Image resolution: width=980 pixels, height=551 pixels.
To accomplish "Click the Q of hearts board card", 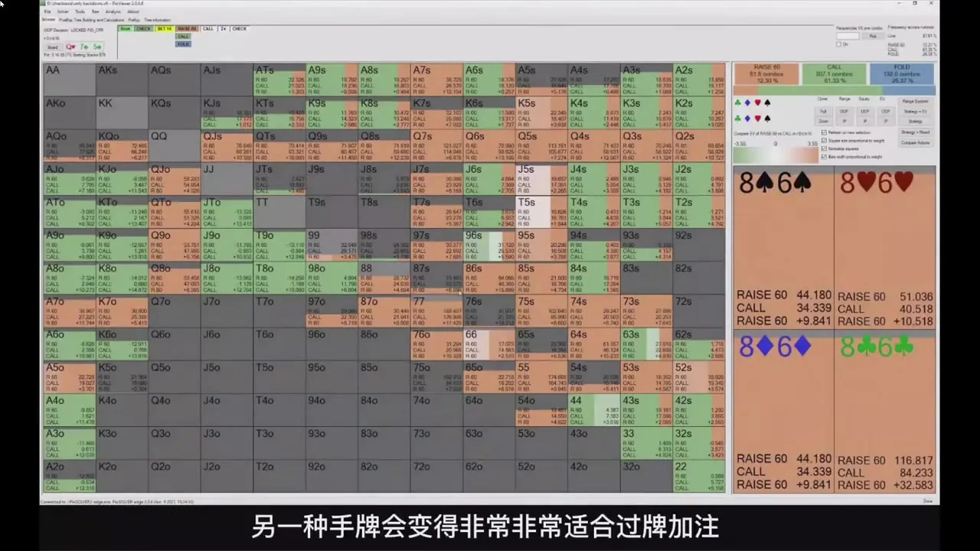I will coord(70,47).
